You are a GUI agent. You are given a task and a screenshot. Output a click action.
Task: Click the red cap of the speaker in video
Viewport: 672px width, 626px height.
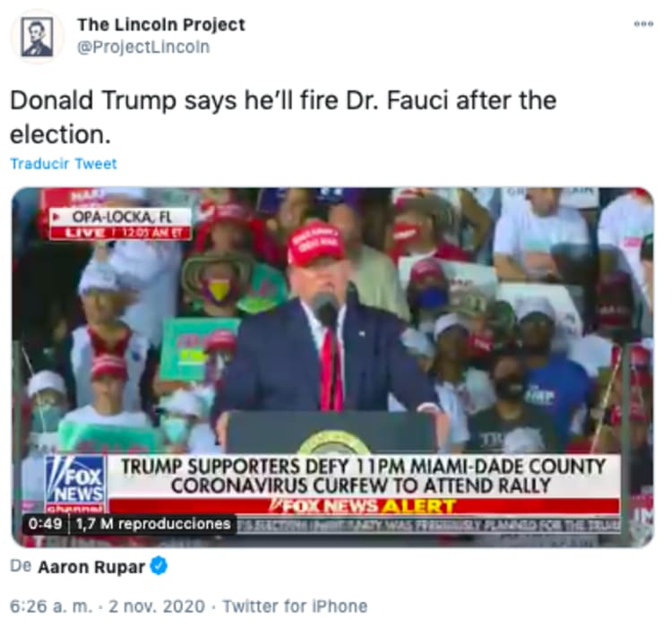coord(316,242)
